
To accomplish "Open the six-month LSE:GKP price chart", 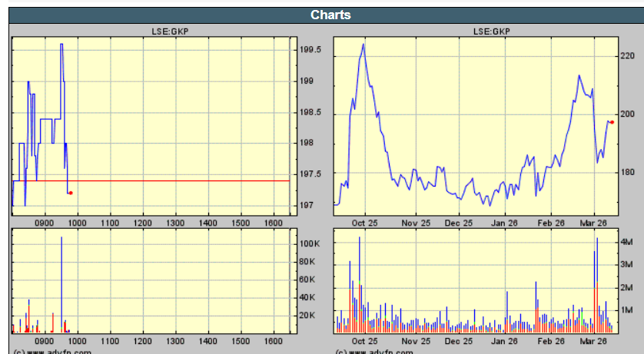I will coord(476,127).
